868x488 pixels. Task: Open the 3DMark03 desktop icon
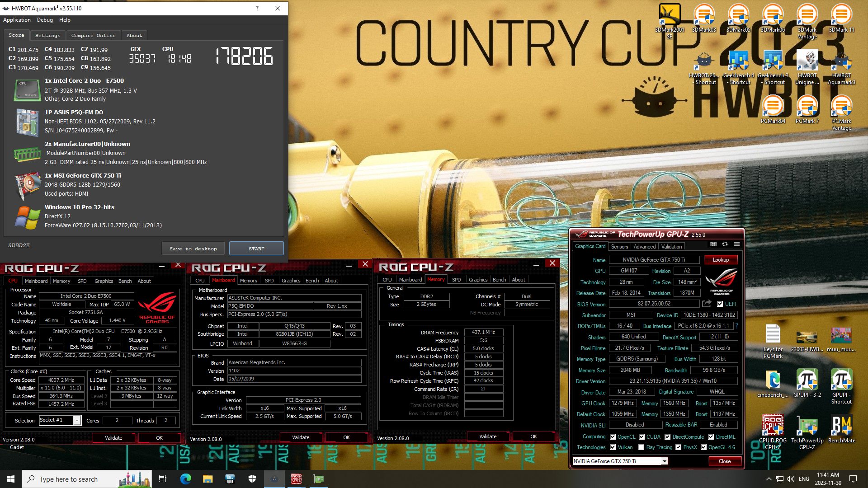point(704,18)
